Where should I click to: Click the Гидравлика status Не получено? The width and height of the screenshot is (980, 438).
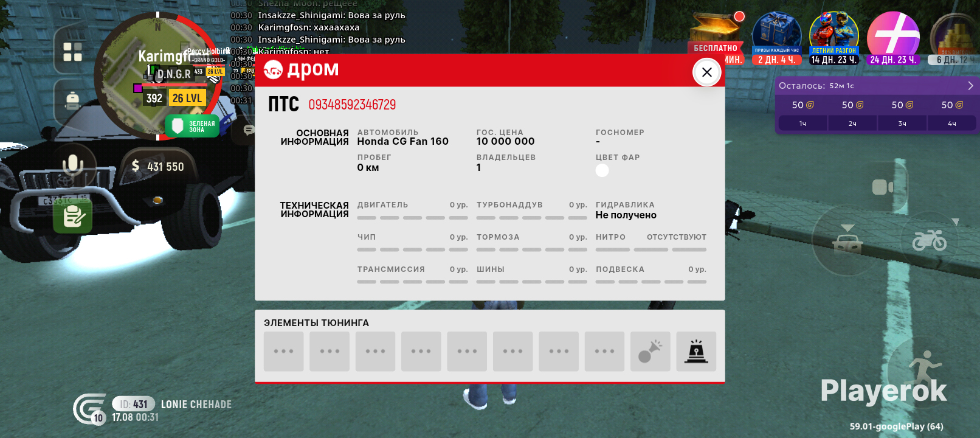coord(626,215)
